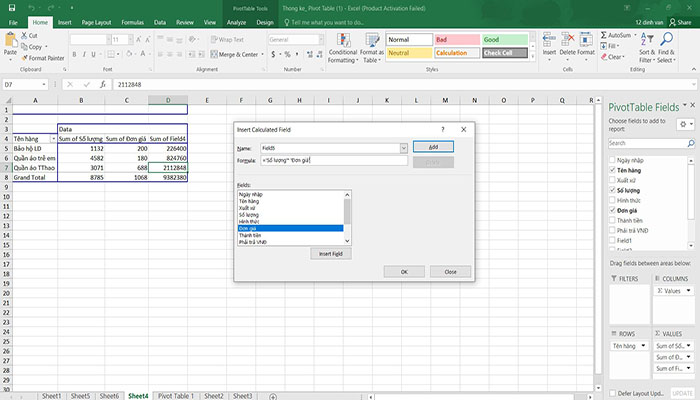The height and width of the screenshot is (400, 700).
Task: Check the Field1 field checkbox
Action: pos(612,240)
